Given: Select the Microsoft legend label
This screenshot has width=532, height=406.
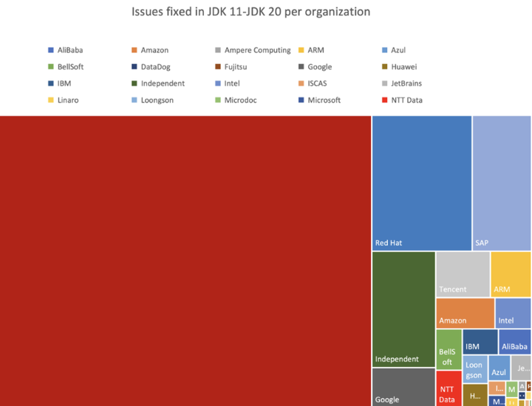Looking at the screenshot, I should 324,100.
